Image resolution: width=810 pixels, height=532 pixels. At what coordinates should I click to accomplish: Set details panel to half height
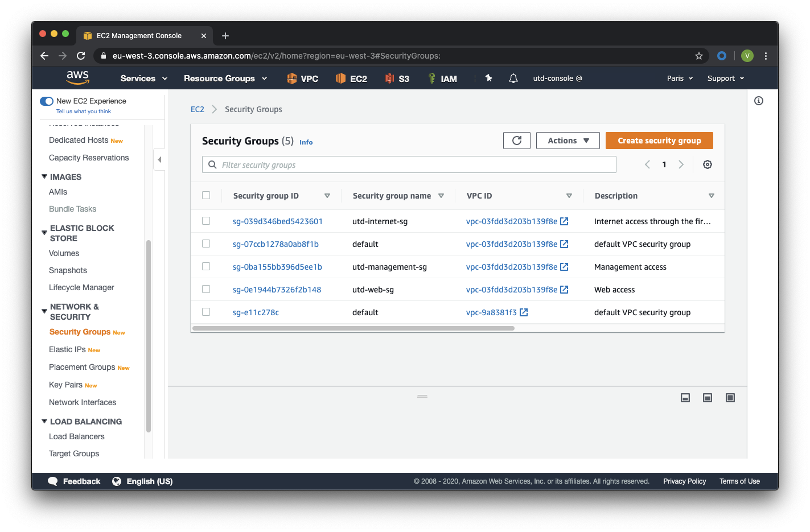pos(708,398)
